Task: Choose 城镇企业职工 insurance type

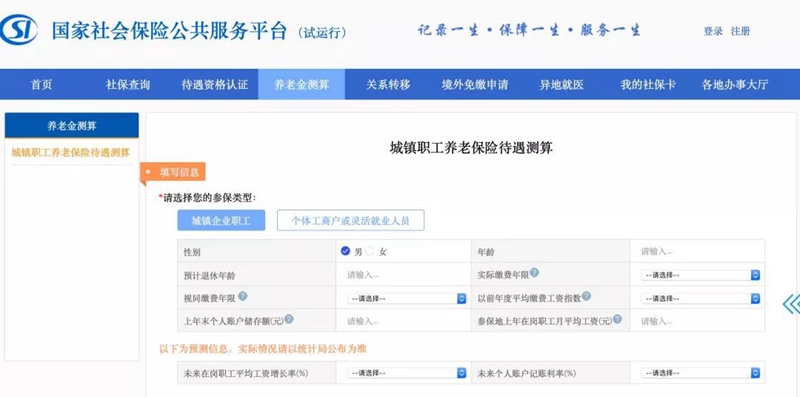Action: pos(221,220)
